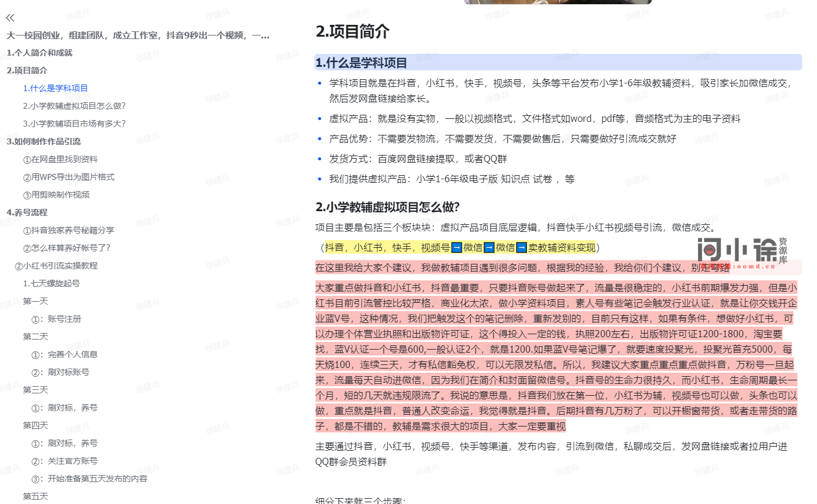Jump to 1.什么是学科项目 outline entry
Viewport: 817px width, 504px height.
[x=56, y=88]
